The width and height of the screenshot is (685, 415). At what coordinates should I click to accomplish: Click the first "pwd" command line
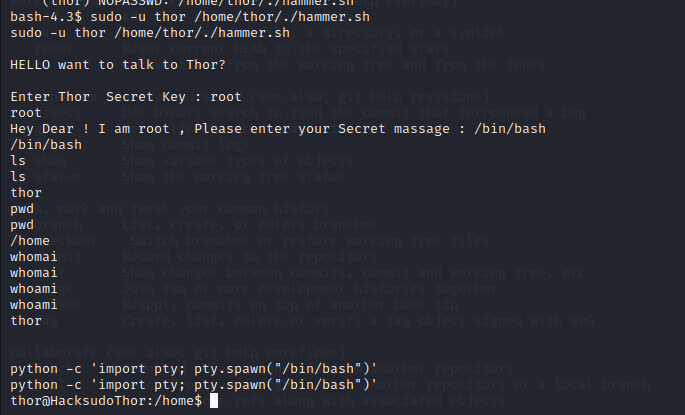tap(22, 209)
